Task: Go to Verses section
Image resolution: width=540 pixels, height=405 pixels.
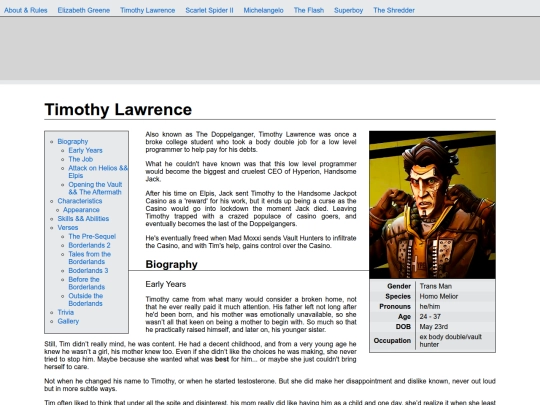Action: click(x=68, y=228)
